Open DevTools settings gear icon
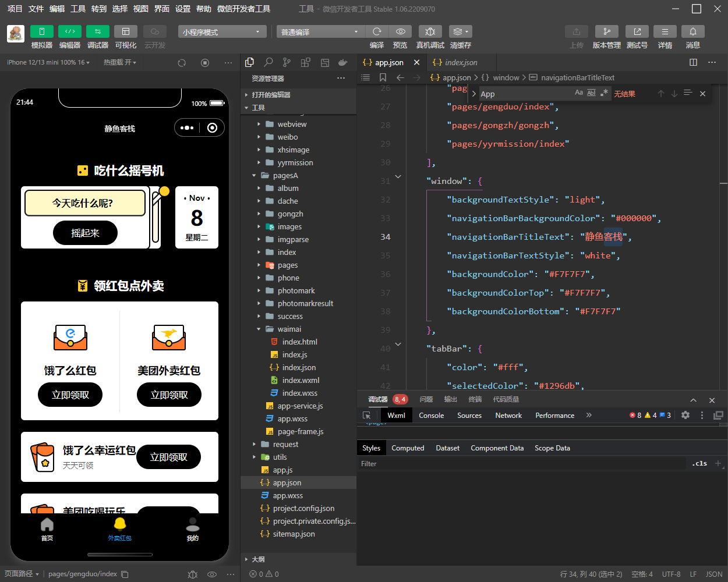Image resolution: width=728 pixels, height=582 pixels. click(685, 415)
